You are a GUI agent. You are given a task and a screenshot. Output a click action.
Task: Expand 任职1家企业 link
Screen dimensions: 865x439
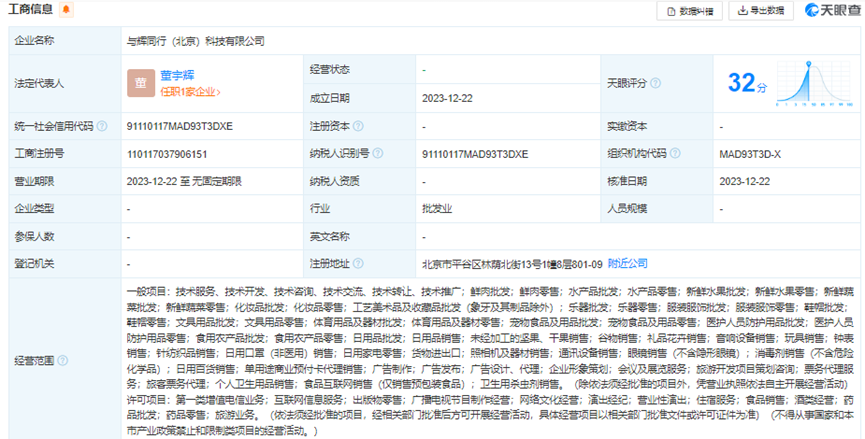tap(190, 92)
